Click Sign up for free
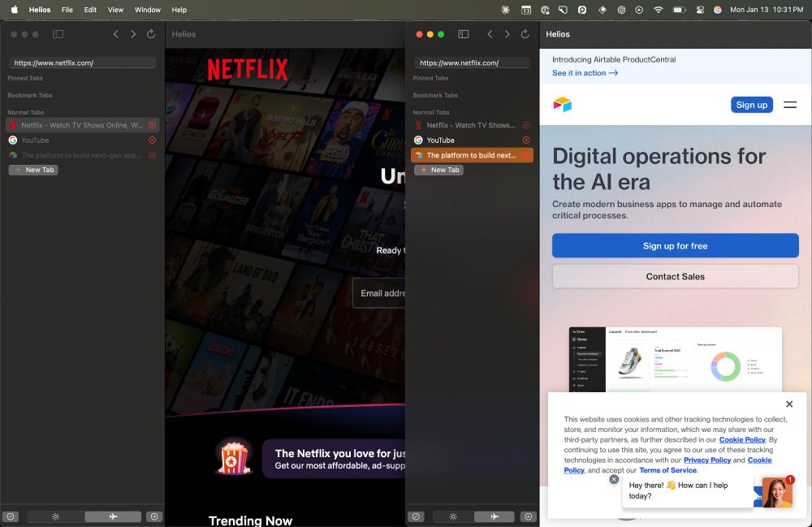This screenshot has width=812, height=527. (676, 246)
